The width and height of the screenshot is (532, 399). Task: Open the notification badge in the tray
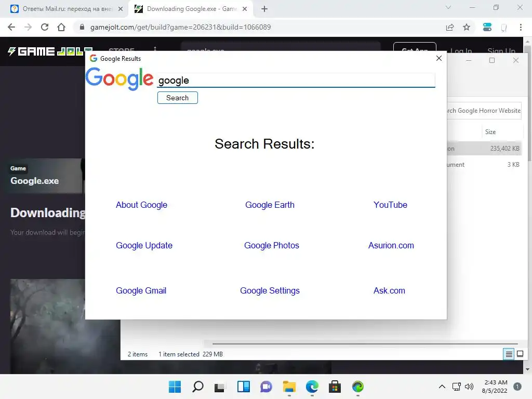517,387
